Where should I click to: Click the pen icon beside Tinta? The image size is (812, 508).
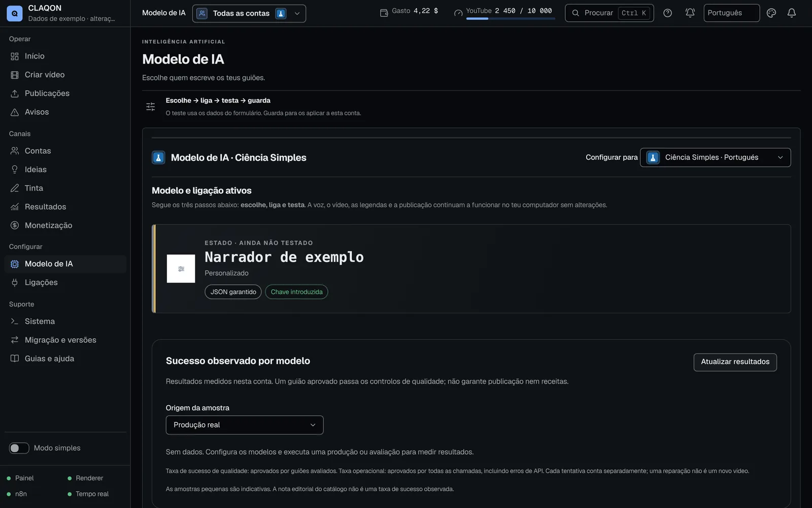15,188
